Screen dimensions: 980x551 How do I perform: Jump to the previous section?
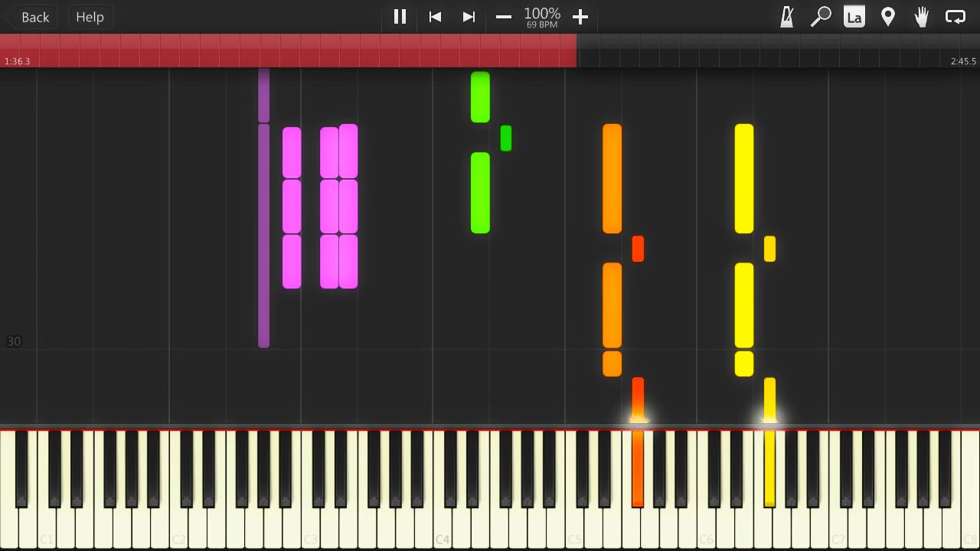435,17
